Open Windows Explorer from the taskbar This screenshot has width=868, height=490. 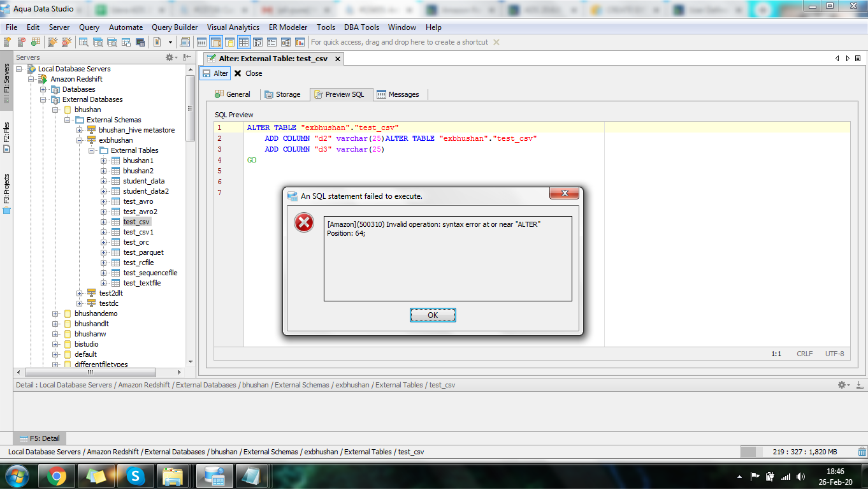click(173, 475)
